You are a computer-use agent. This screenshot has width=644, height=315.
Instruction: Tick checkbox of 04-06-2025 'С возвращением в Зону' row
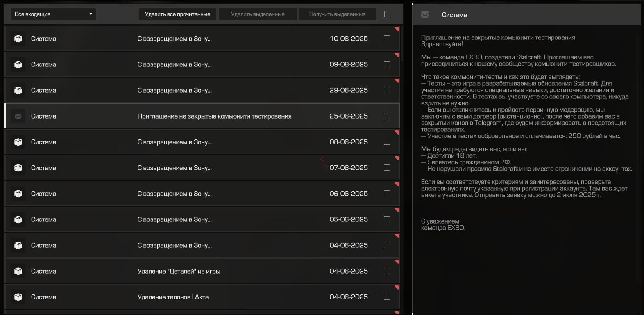[x=387, y=245]
